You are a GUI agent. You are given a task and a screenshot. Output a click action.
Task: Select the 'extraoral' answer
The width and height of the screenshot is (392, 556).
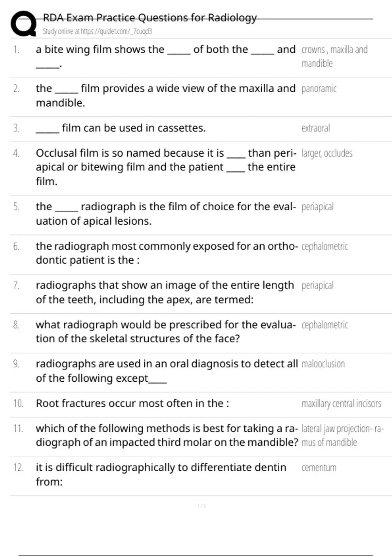pos(316,128)
